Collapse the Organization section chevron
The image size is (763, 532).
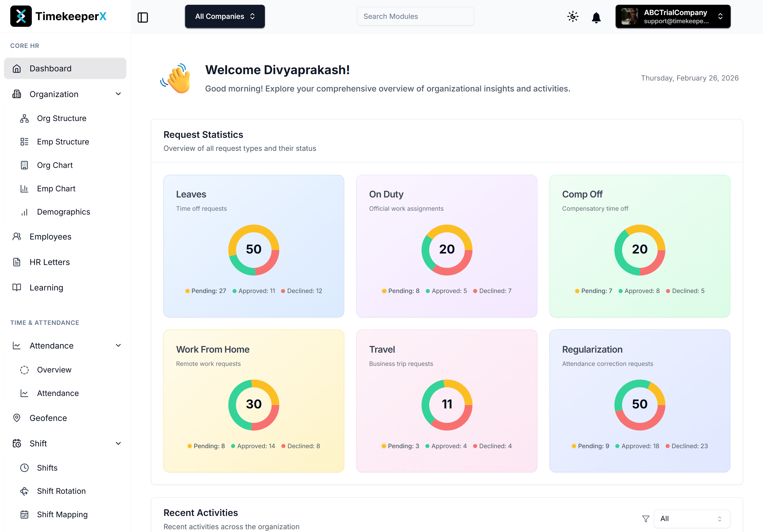118,94
